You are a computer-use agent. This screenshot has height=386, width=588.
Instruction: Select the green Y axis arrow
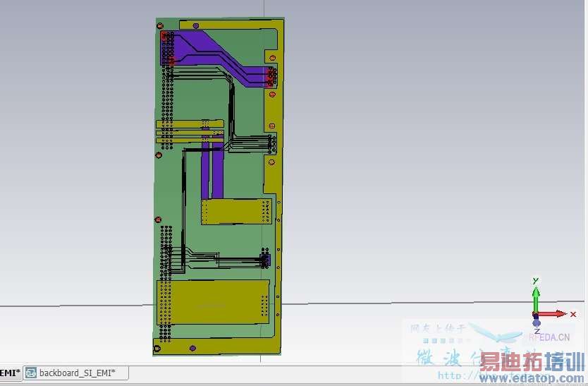[537, 301]
